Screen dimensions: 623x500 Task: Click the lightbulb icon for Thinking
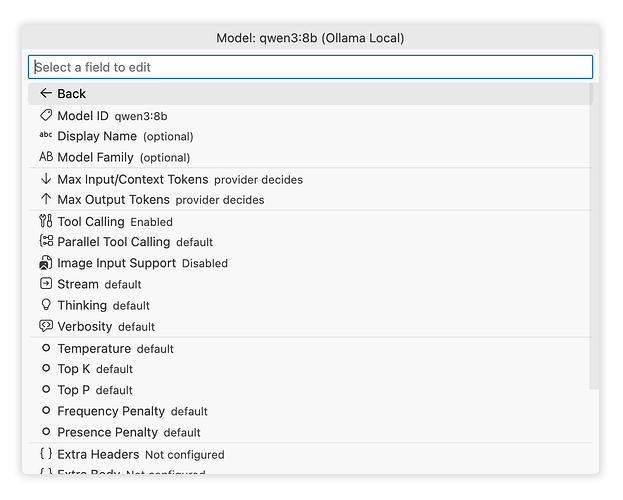coord(46,305)
